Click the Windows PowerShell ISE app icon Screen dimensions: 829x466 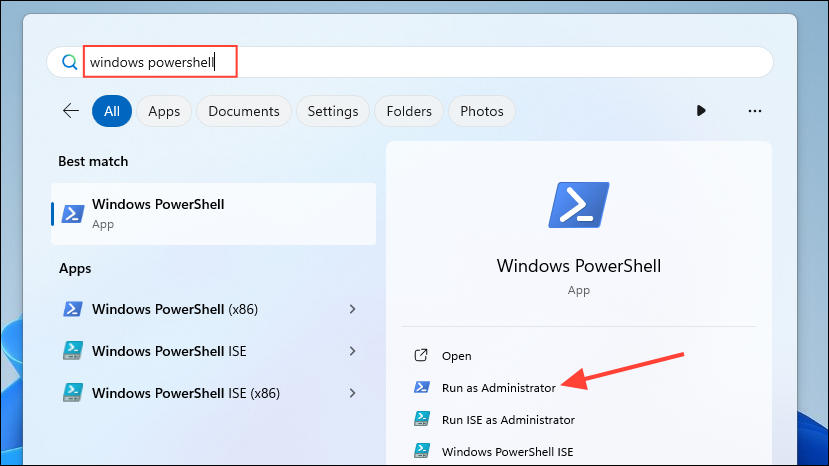click(72, 351)
